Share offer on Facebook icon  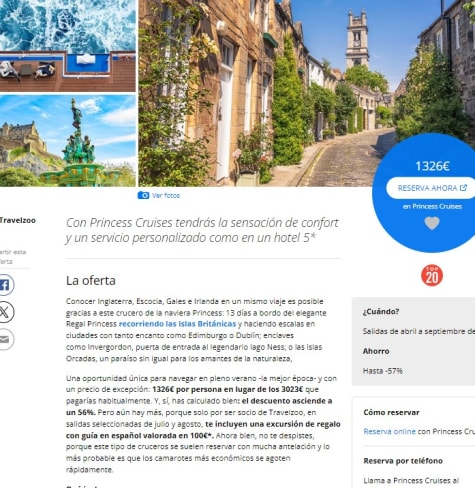point(5,285)
